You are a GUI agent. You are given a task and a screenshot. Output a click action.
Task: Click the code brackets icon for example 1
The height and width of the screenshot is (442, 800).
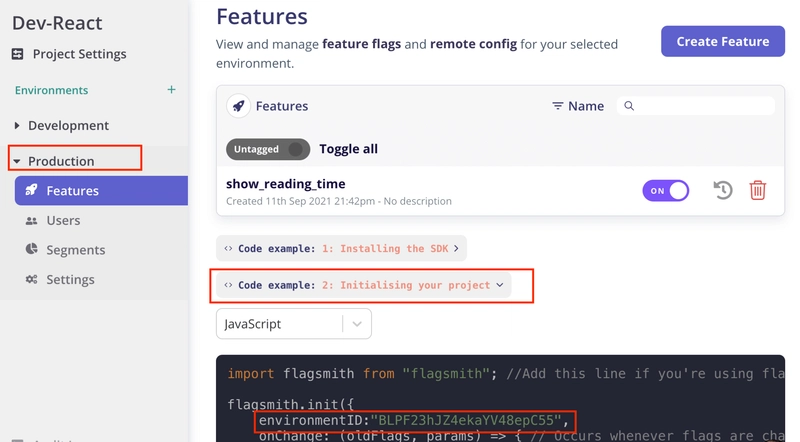(x=228, y=249)
